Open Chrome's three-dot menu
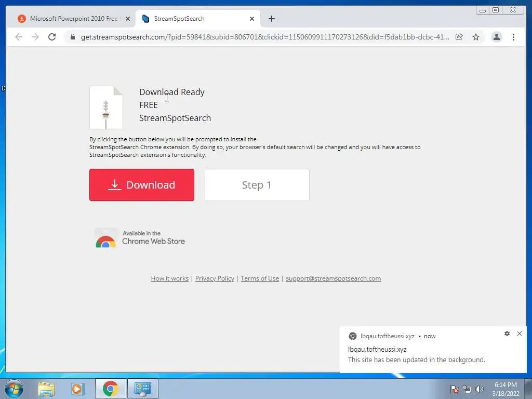The width and height of the screenshot is (532, 399). [x=513, y=37]
